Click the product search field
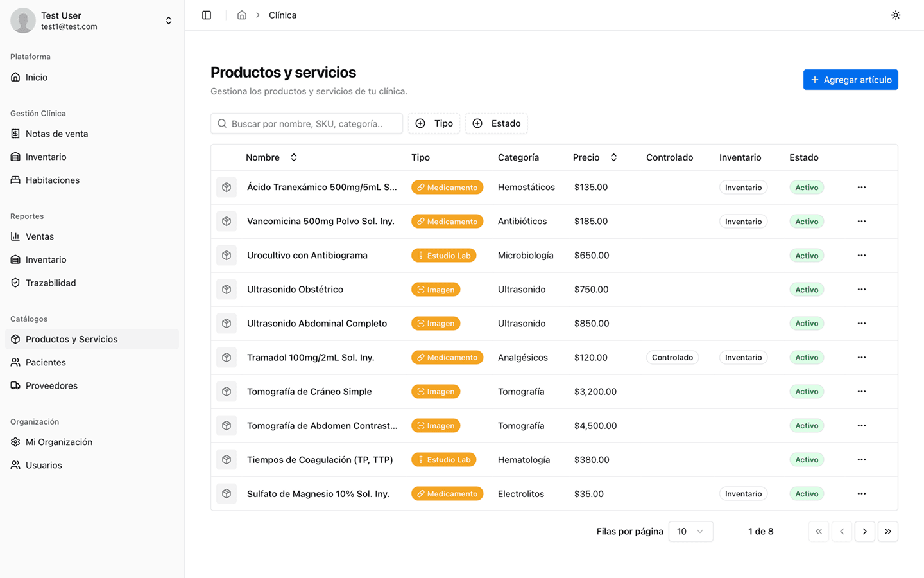924x578 pixels. pyautogui.click(x=307, y=123)
